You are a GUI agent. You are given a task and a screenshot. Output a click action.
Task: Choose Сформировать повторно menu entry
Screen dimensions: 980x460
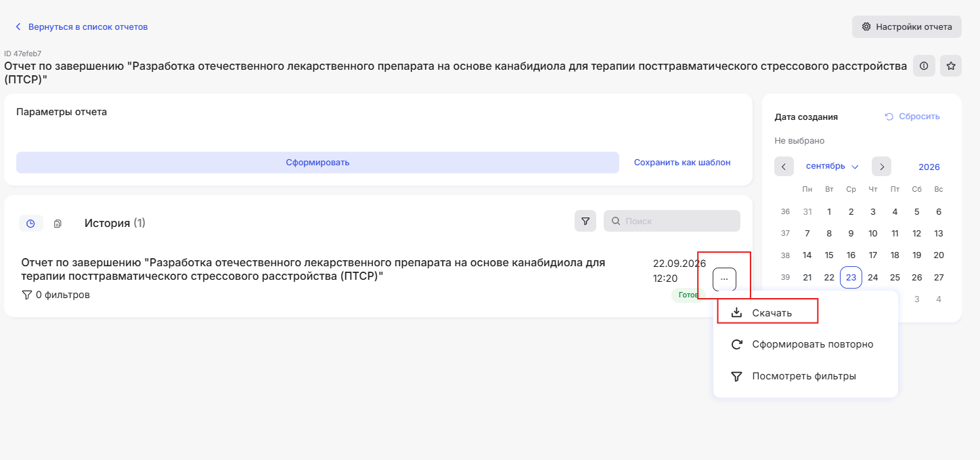coord(805,344)
